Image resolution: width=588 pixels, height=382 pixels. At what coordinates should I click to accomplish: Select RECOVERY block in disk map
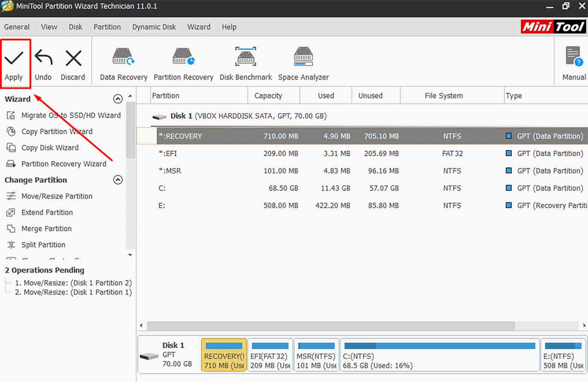224,355
